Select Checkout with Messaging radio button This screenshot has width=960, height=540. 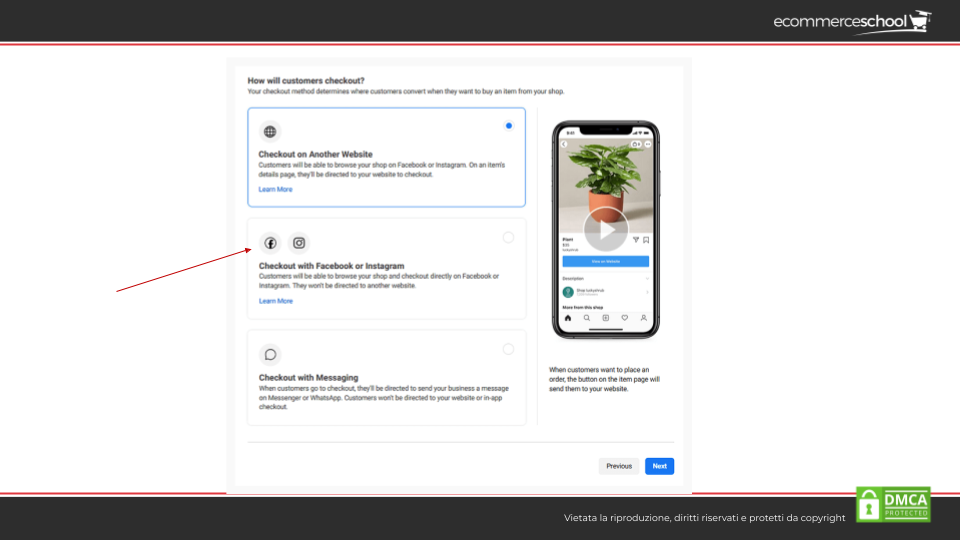pos(509,349)
